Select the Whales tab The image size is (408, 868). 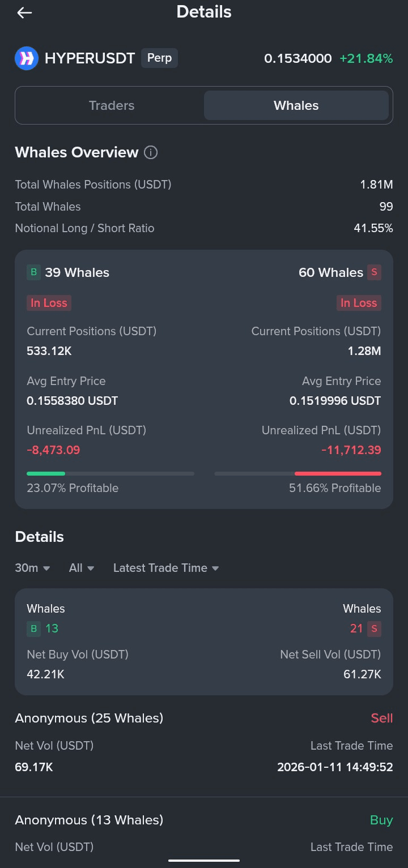pyautogui.click(x=296, y=105)
